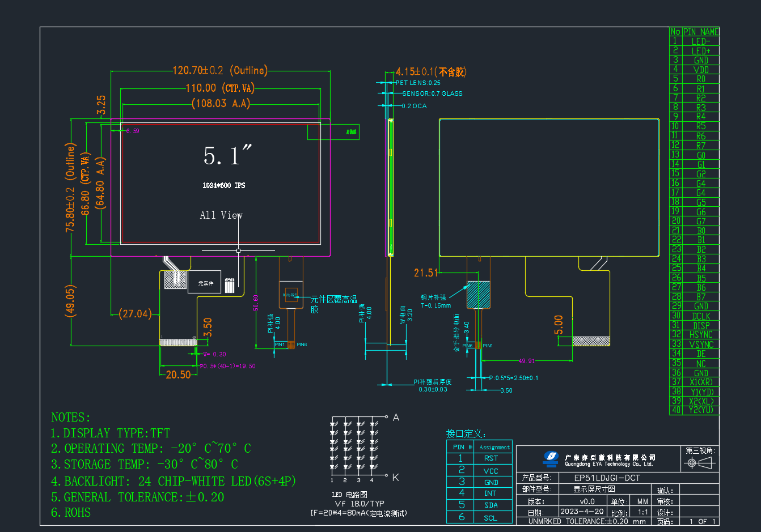
Task: Click the 49.91 dimension value
Action: pos(527,361)
